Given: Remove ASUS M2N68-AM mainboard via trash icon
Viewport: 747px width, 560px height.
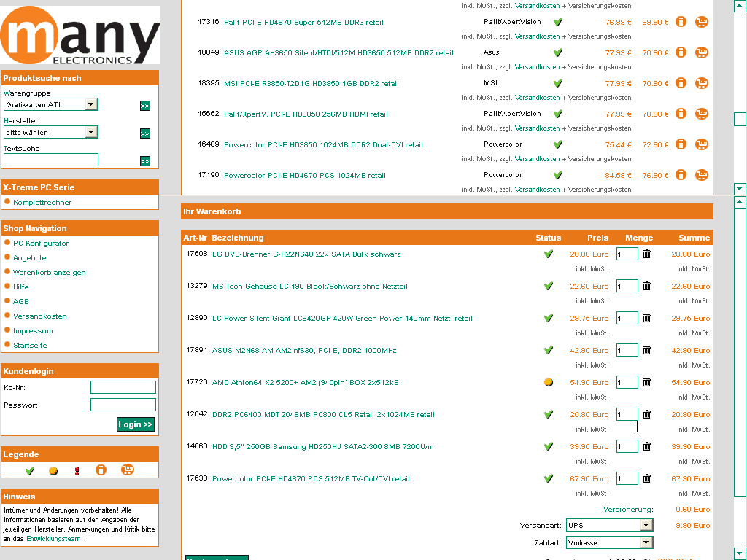Looking at the screenshot, I should point(646,350).
